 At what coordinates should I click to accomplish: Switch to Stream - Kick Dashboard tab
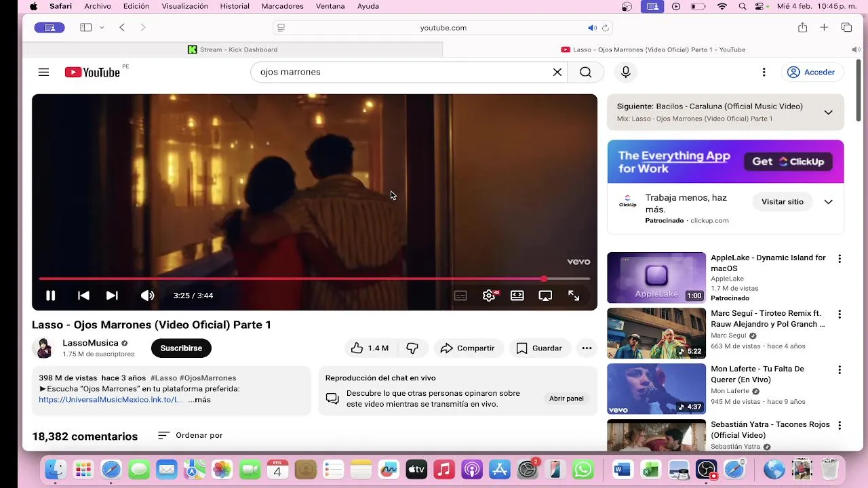233,49
